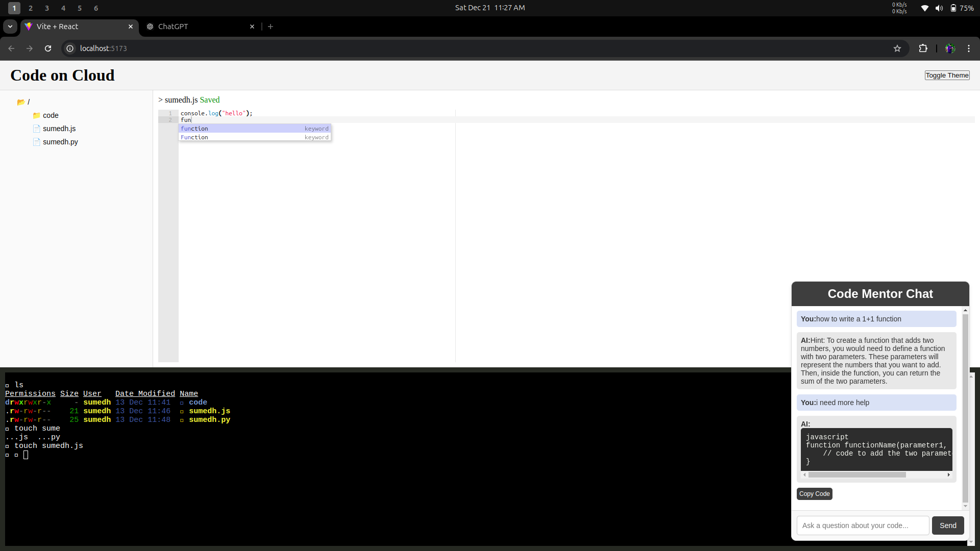Open the browser profile avatar
The image size is (980, 551).
click(x=950, y=48)
